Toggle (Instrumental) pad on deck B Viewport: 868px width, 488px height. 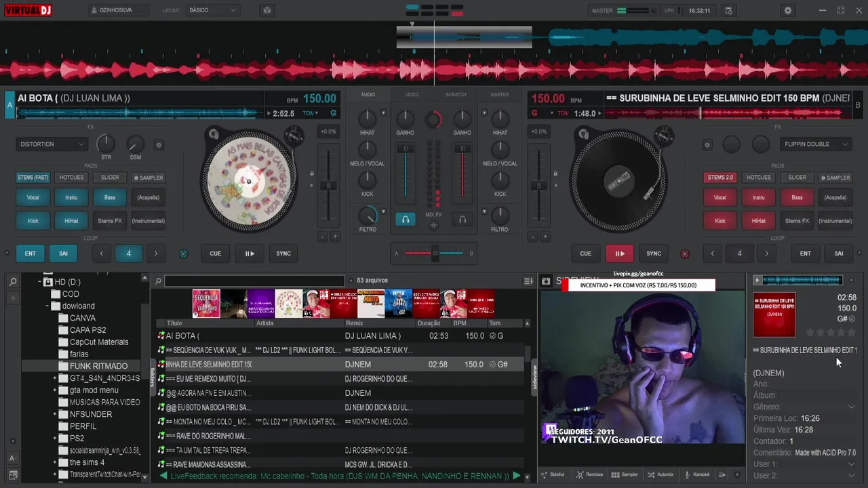tap(835, 220)
